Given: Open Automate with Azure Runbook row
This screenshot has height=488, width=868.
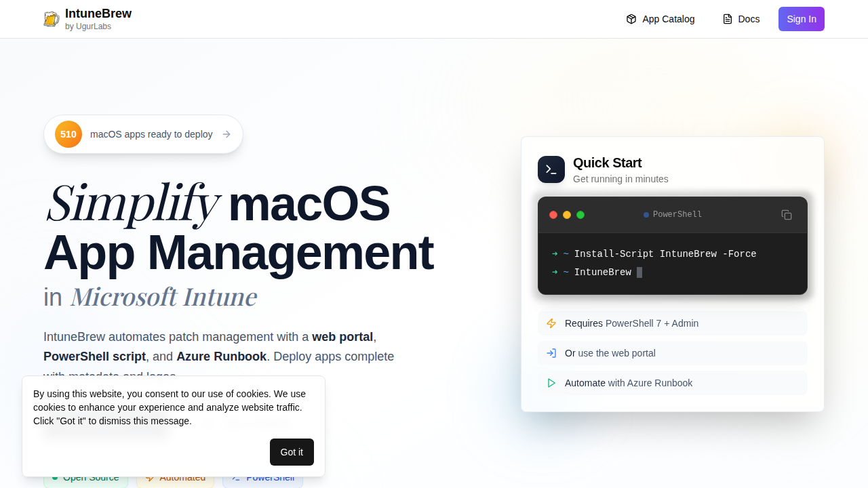Looking at the screenshot, I should tap(673, 383).
